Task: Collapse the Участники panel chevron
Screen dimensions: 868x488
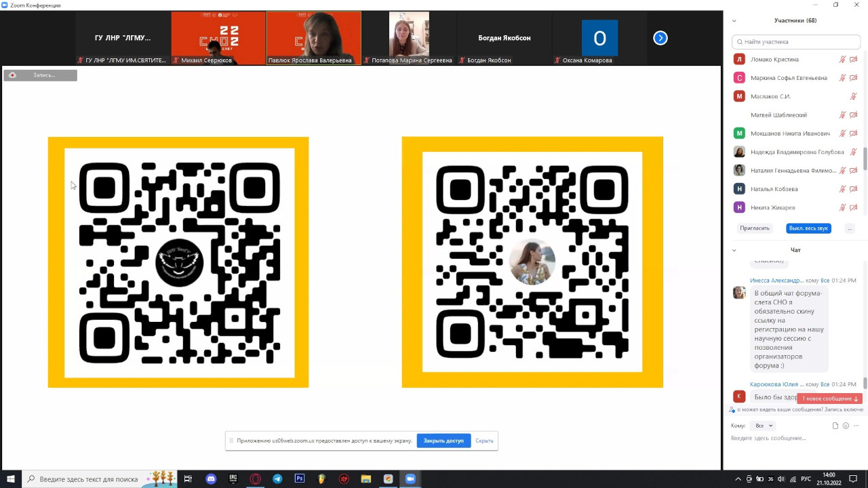Action: pos(734,21)
